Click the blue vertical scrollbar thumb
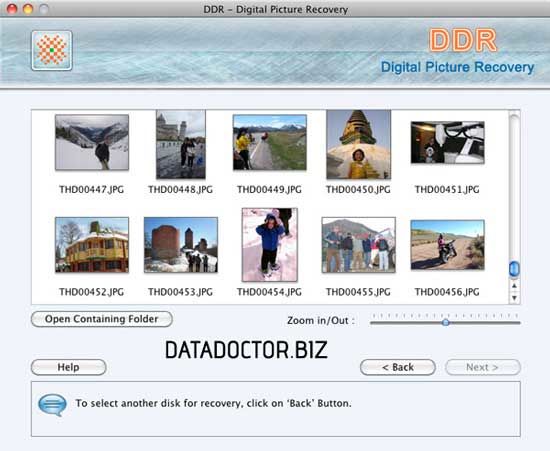The height and width of the screenshot is (451, 550). (514, 269)
